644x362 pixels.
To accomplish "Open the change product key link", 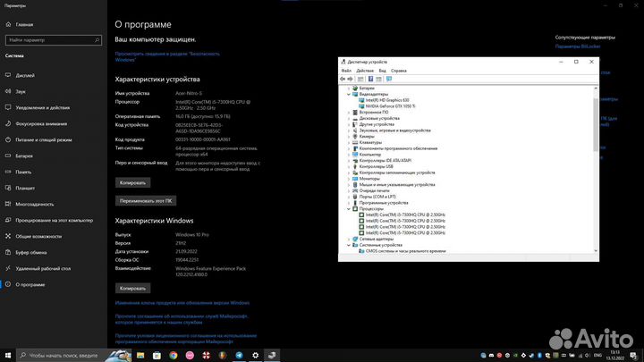I will click(x=182, y=303).
